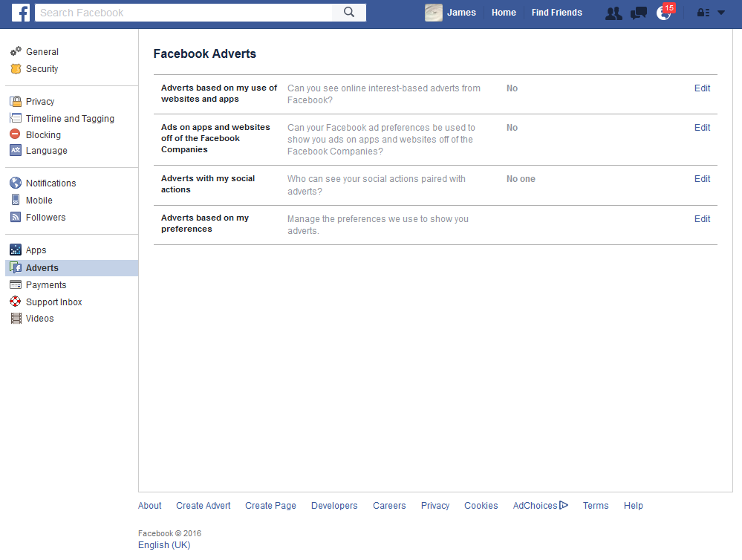The height and width of the screenshot is (560, 742).
Task: Click James to open his profile
Action: point(461,12)
